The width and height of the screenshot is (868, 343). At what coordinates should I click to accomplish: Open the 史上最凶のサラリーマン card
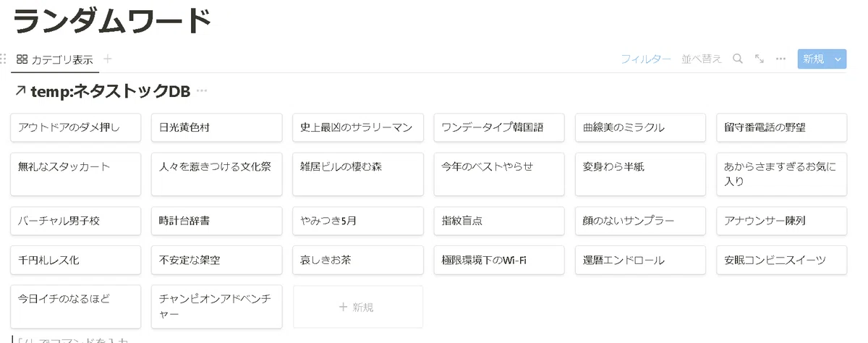tap(357, 127)
